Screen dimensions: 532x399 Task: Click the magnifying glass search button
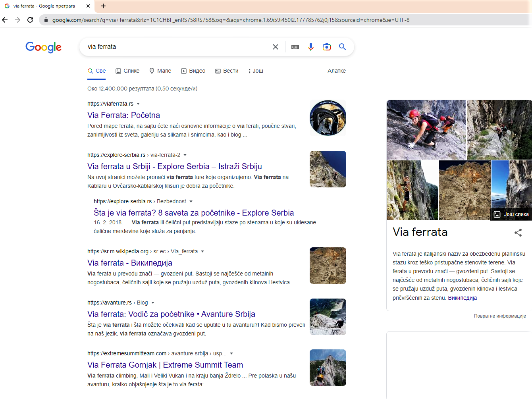pos(342,47)
